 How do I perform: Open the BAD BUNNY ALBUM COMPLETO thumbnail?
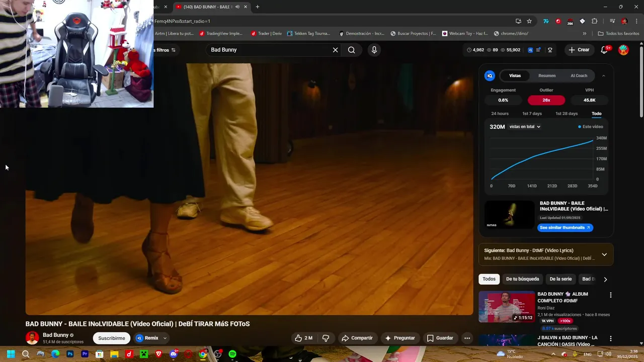tap(507, 307)
